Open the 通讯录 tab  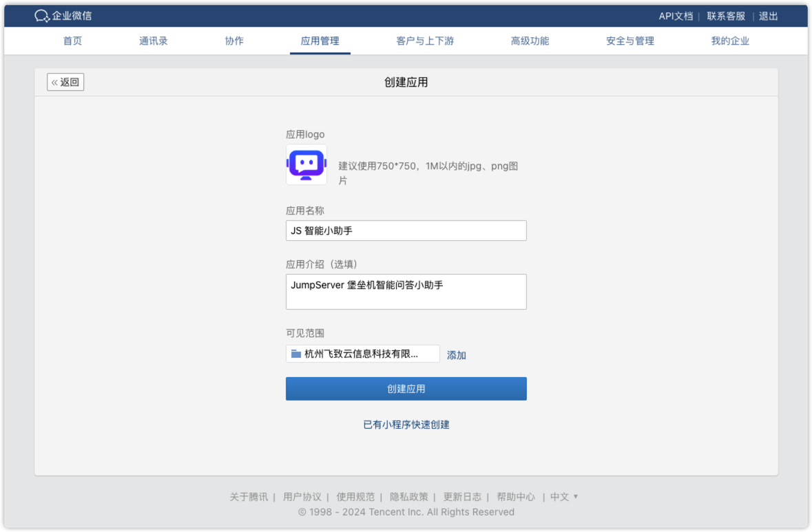coord(153,41)
